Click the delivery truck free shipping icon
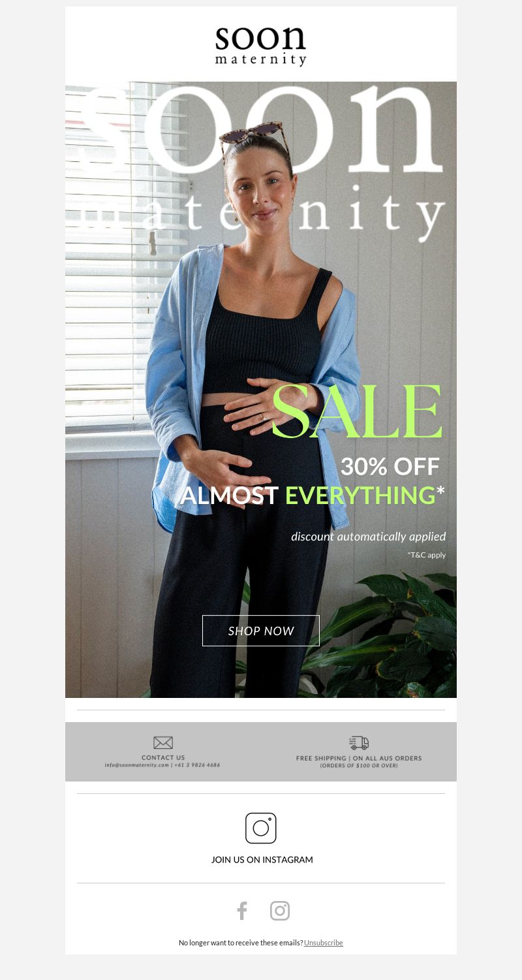522x980 pixels. point(359,743)
